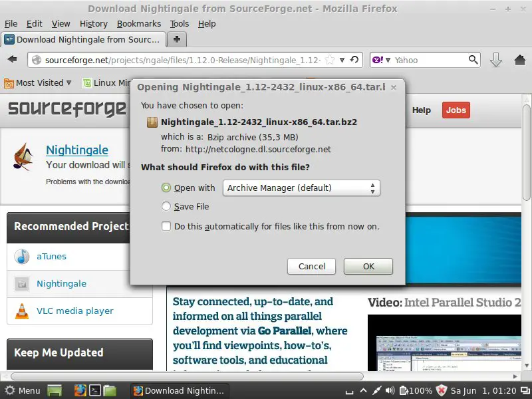Image resolution: width=532 pixels, height=399 pixels.
Task: Click the archive package icon in dialog
Action: tap(152, 122)
